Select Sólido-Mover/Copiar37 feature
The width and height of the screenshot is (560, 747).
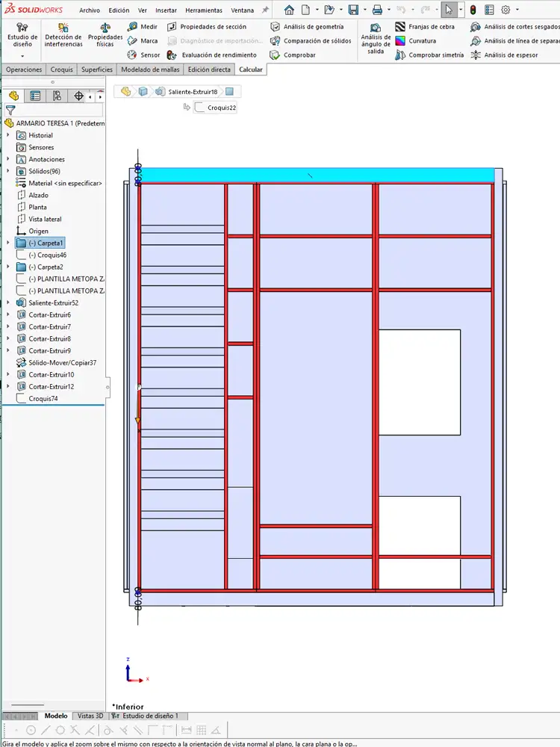56,362
